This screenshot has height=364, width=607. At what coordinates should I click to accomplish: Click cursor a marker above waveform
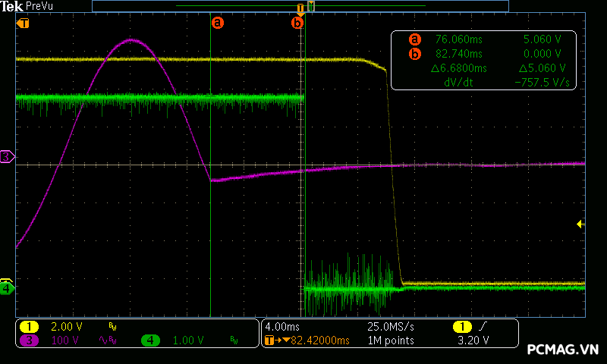tap(218, 23)
